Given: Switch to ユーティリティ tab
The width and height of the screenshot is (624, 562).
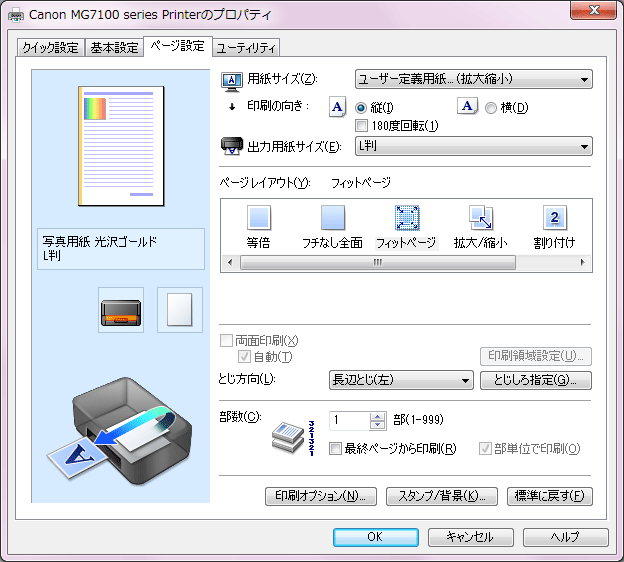Looking at the screenshot, I should pyautogui.click(x=246, y=48).
